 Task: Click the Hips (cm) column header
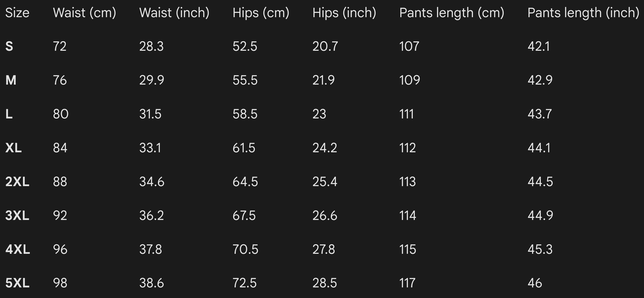pyautogui.click(x=261, y=13)
